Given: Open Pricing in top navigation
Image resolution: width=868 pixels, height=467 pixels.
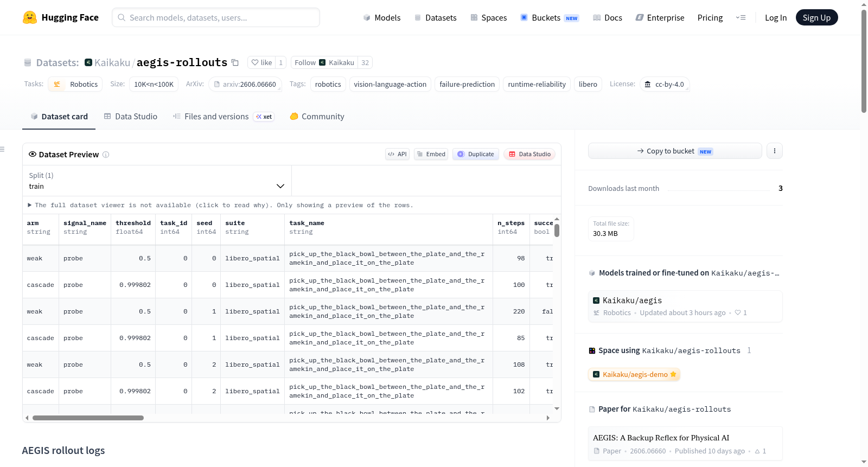Looking at the screenshot, I should pos(710,17).
